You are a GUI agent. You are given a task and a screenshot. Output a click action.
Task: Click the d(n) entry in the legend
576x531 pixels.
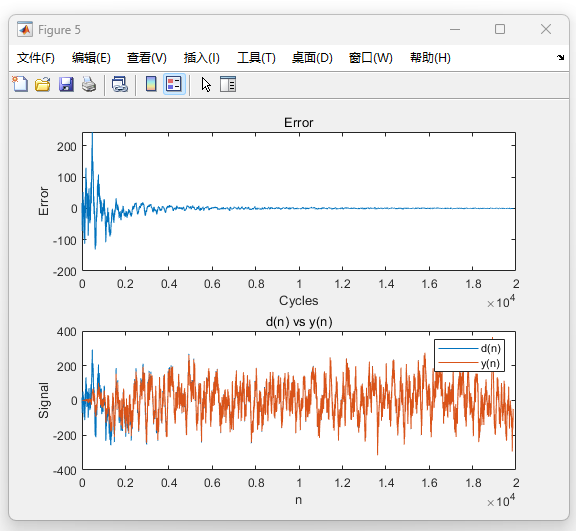click(x=469, y=348)
